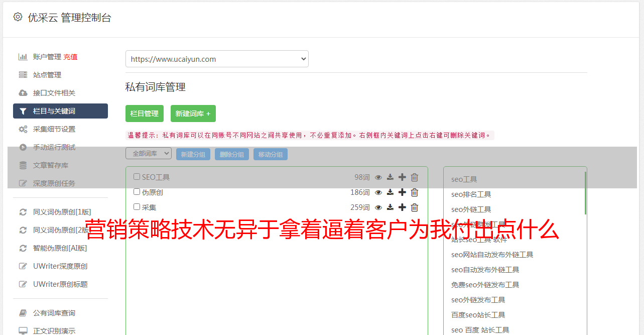This screenshot has width=644, height=335.
Task: Download the 采集 library
Action: (390, 207)
